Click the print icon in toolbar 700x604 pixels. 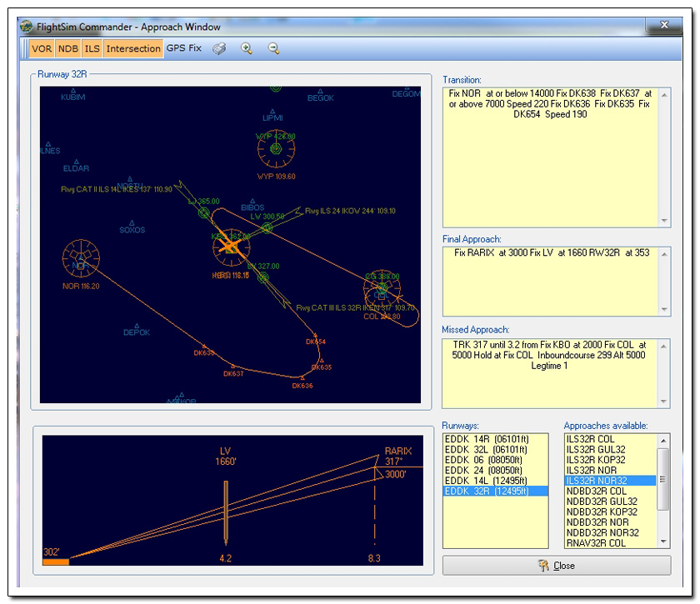[219, 48]
